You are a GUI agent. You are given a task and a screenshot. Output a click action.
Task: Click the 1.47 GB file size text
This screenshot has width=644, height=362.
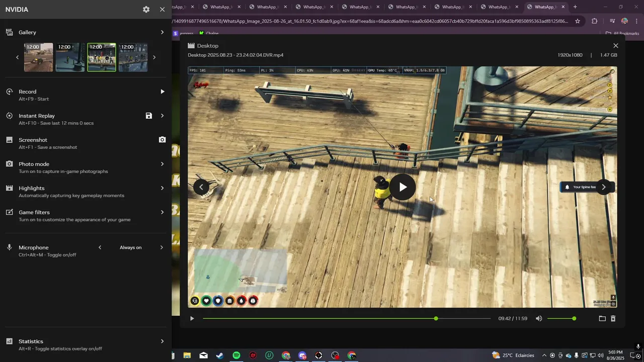click(609, 55)
